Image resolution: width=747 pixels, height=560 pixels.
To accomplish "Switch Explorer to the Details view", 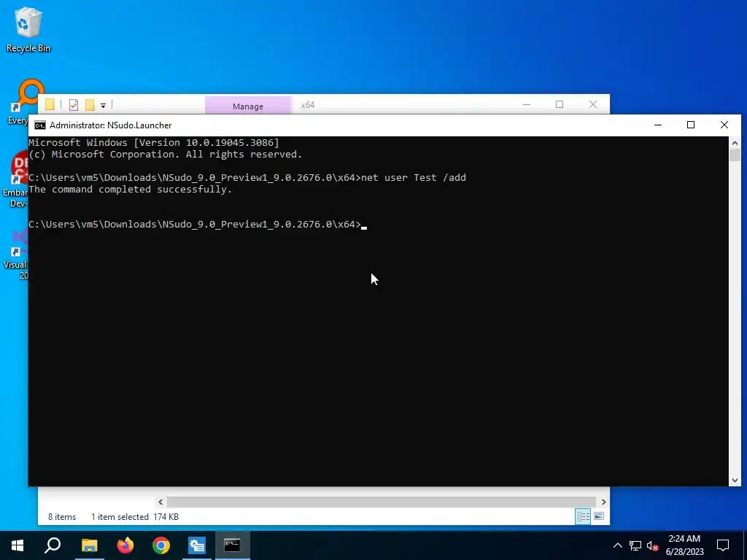I will click(583, 517).
